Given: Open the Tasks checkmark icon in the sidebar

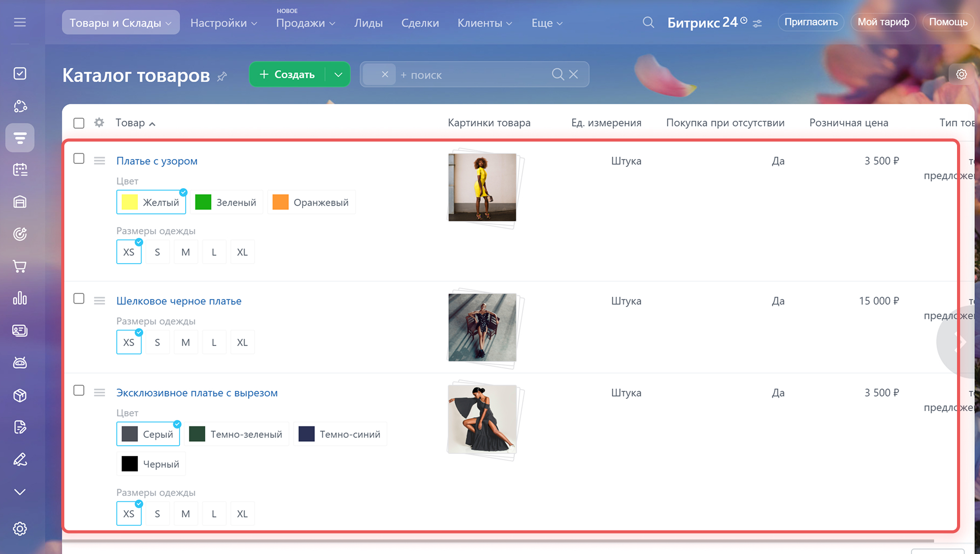Looking at the screenshot, I should [20, 73].
